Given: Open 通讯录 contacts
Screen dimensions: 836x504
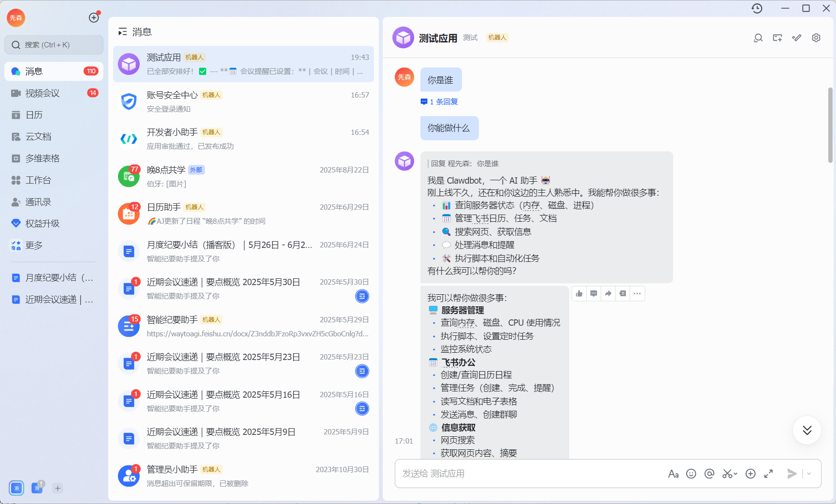Looking at the screenshot, I should click(x=54, y=202).
